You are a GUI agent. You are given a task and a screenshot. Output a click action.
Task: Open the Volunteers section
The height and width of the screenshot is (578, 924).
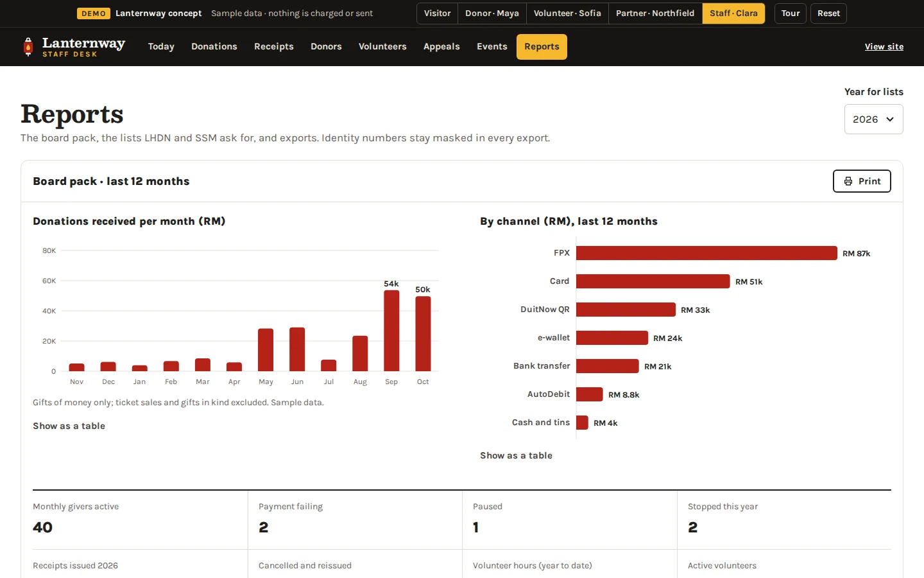point(382,47)
